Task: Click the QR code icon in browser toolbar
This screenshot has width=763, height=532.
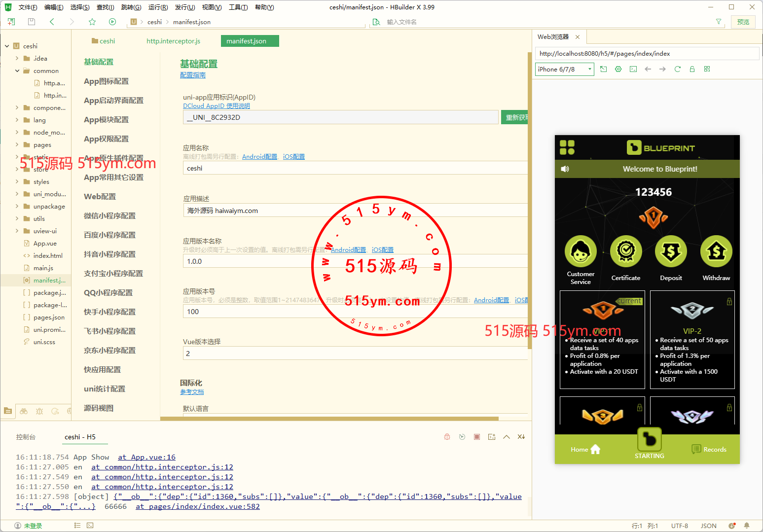Action: pos(707,69)
